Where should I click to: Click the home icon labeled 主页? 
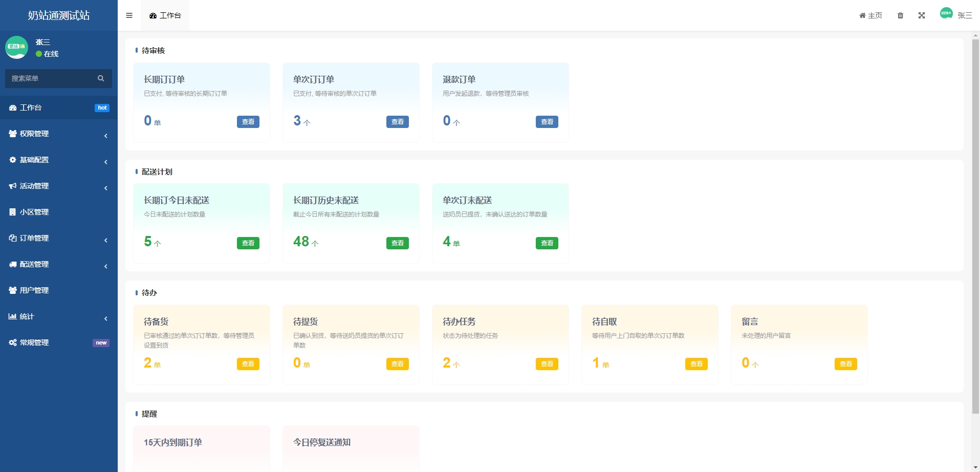click(870, 15)
